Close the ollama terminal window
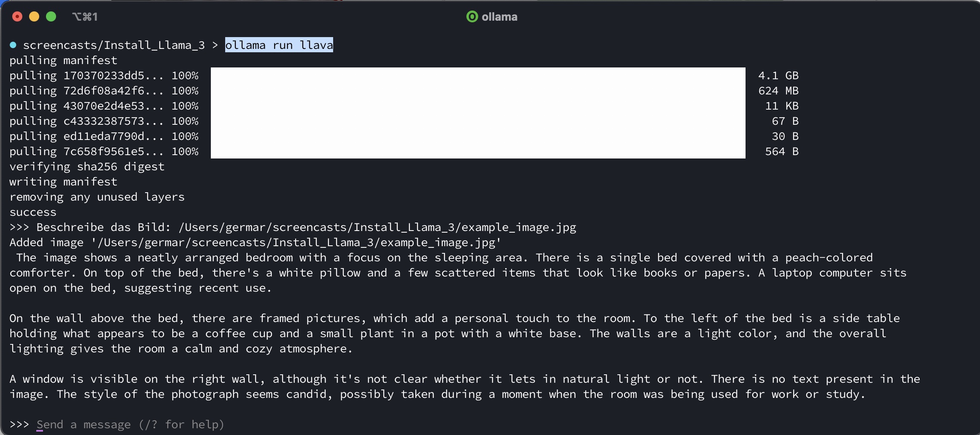Viewport: 980px width, 435px height. (17, 17)
